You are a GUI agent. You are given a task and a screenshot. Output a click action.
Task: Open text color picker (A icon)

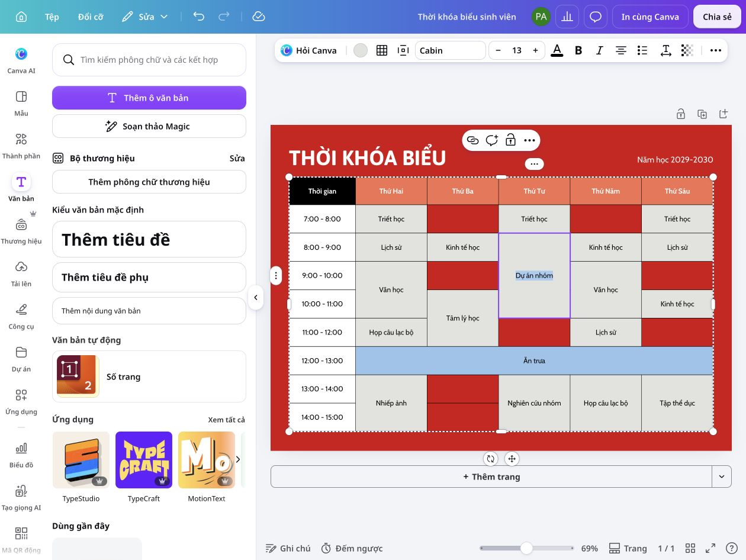[x=557, y=50]
